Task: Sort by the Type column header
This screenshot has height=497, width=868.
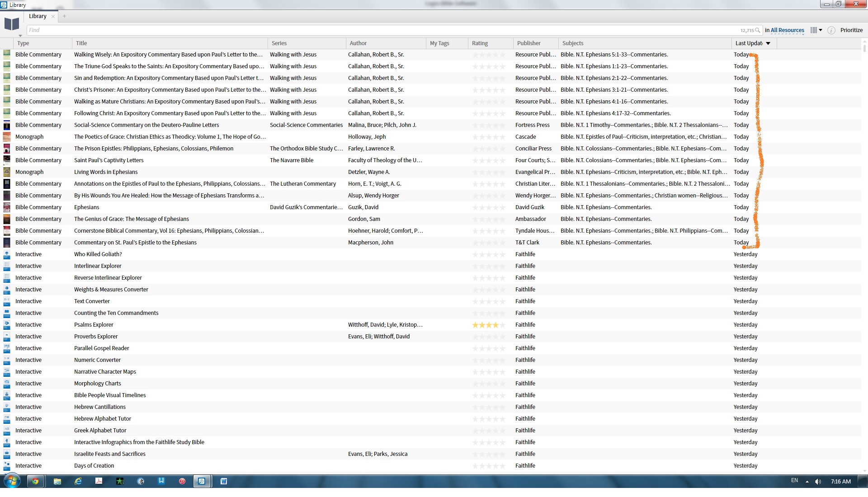Action: coord(43,43)
